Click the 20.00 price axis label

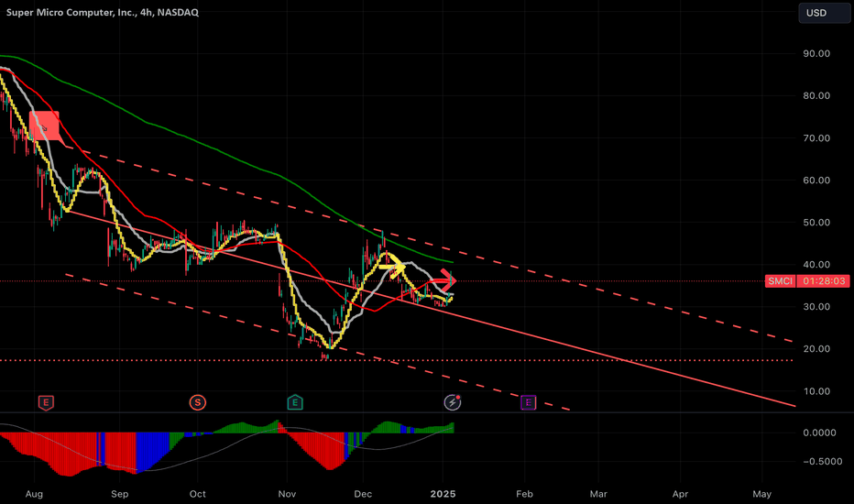click(816, 349)
